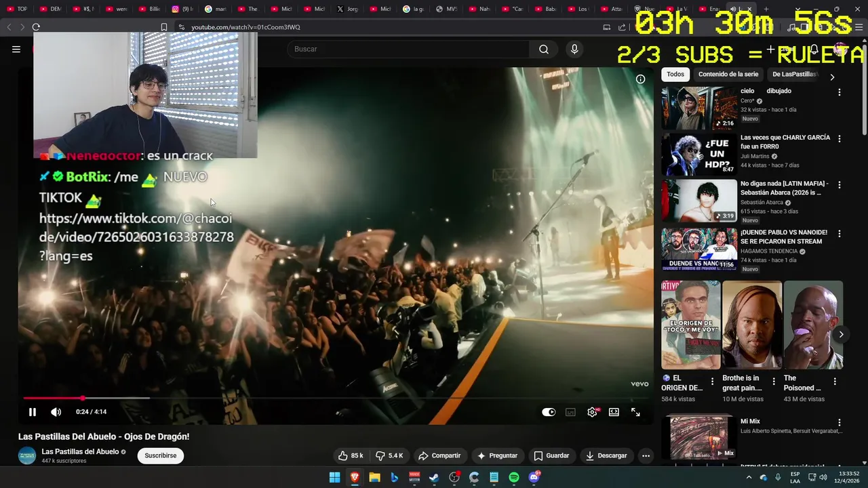Open OBS Studio in taskbar
Image resolution: width=868 pixels, height=488 pixels.
[454, 478]
